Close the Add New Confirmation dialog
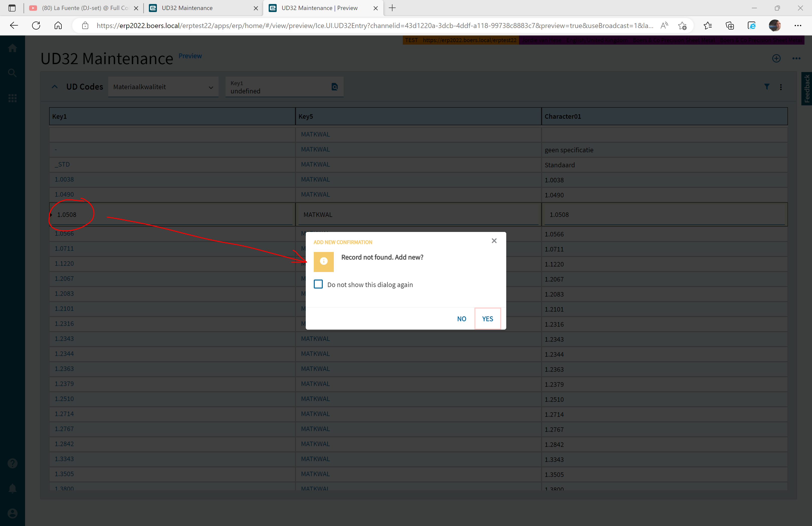Screen dimensions: 812x526 point(494,241)
